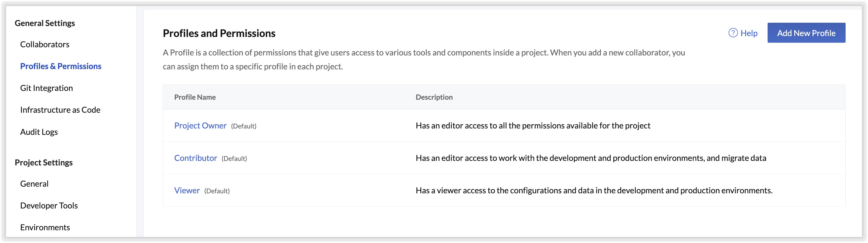Image resolution: width=868 pixels, height=243 pixels.
Task: Open the Project Owner profile
Action: point(200,125)
